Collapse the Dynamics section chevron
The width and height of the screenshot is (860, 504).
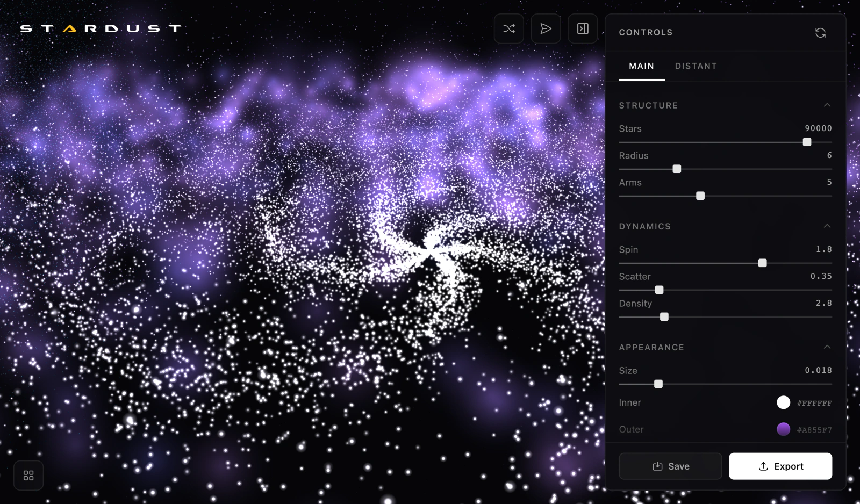[827, 226]
